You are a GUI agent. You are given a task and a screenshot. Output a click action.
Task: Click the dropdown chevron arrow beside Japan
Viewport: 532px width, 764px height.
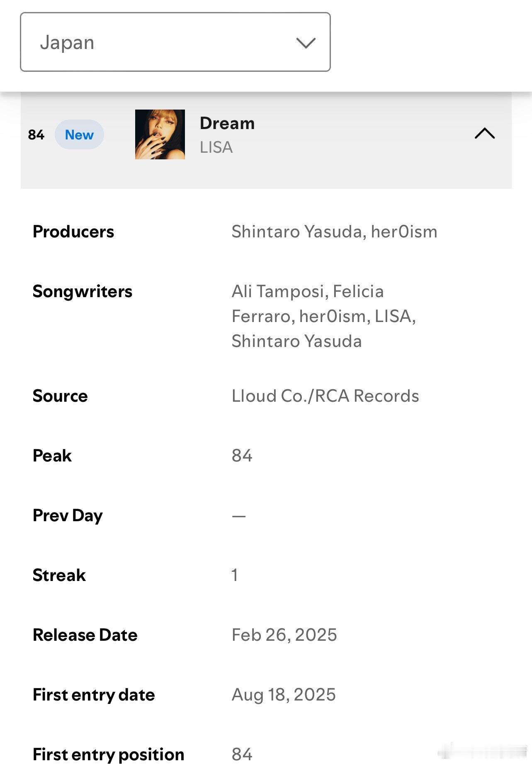point(306,43)
